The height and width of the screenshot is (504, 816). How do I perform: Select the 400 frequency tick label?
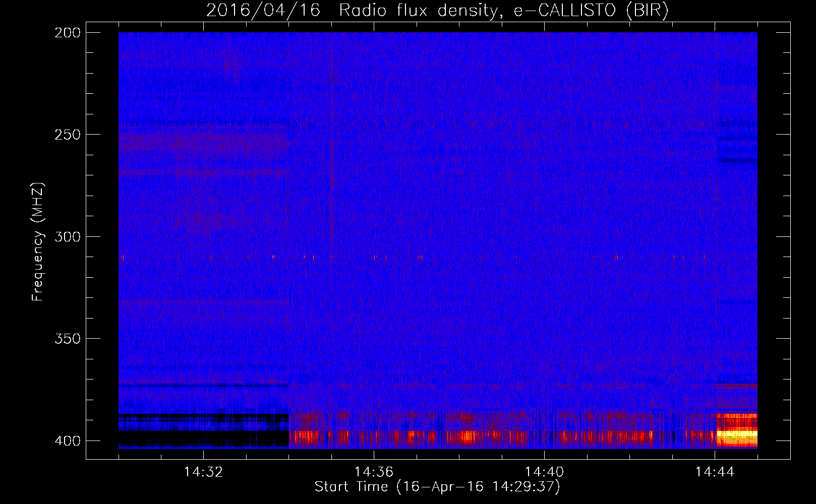tap(68, 441)
